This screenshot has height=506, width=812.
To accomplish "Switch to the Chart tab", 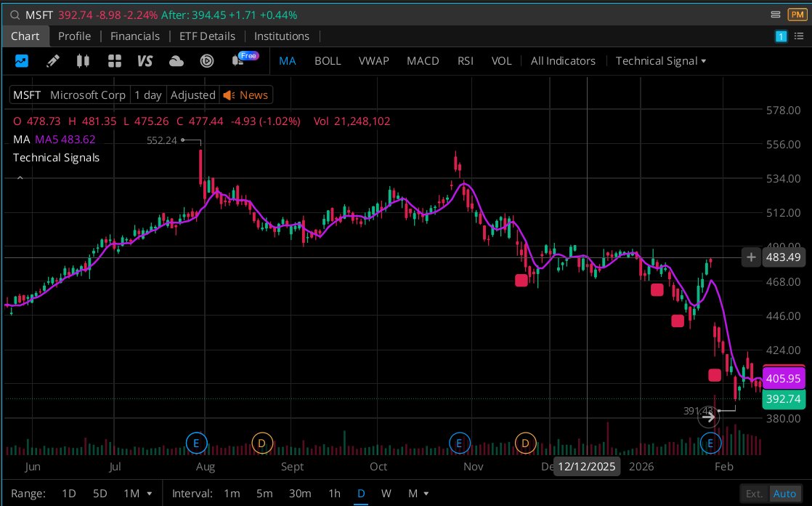I will (x=25, y=36).
